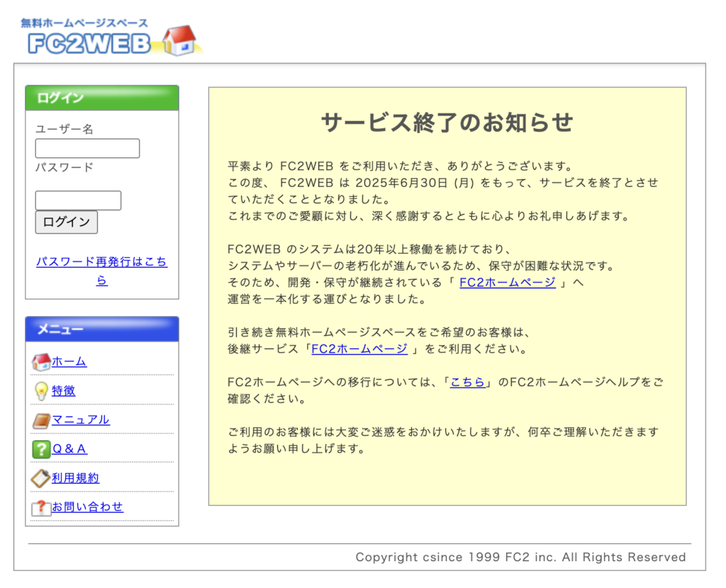726x588 pixels.
Task: Click the light bulb icon beside 特徴
Action: click(41, 391)
